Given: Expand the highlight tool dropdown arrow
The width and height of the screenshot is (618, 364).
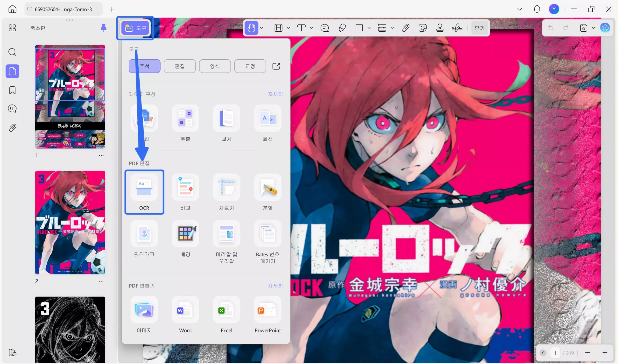Looking at the screenshot, I should 288,28.
